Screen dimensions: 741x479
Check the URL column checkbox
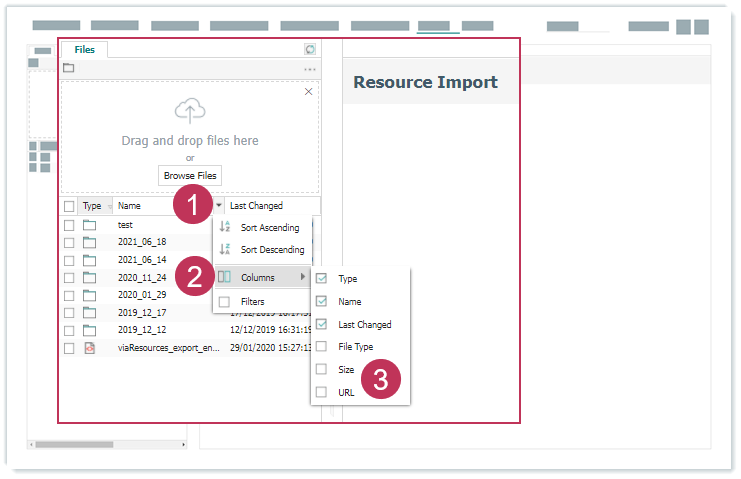(321, 392)
